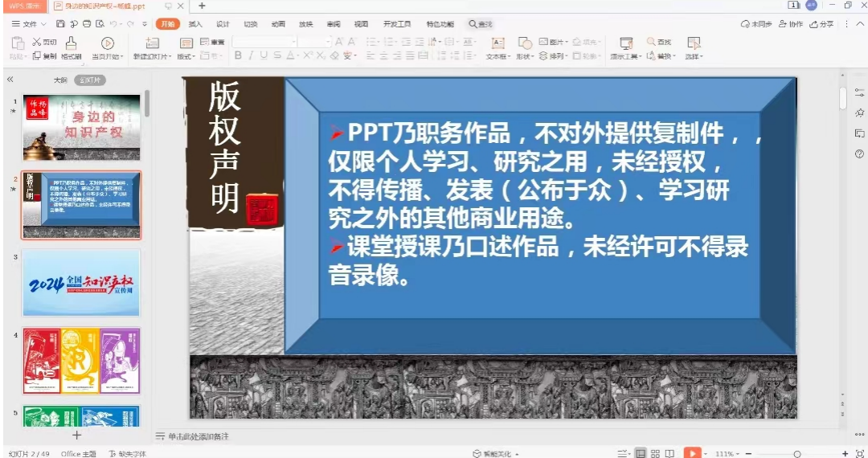Image resolution: width=868 pixels, height=458 pixels.
Task: Open the Design (设计) ribbon tab
Action: (223, 24)
